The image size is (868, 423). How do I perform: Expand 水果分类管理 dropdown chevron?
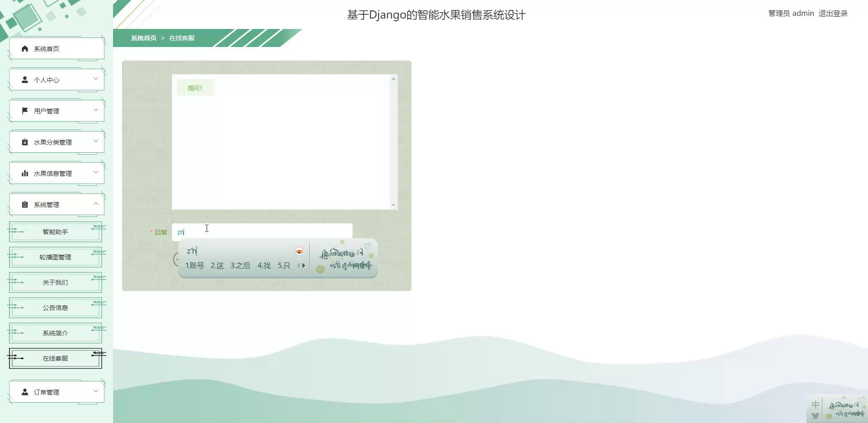point(96,141)
